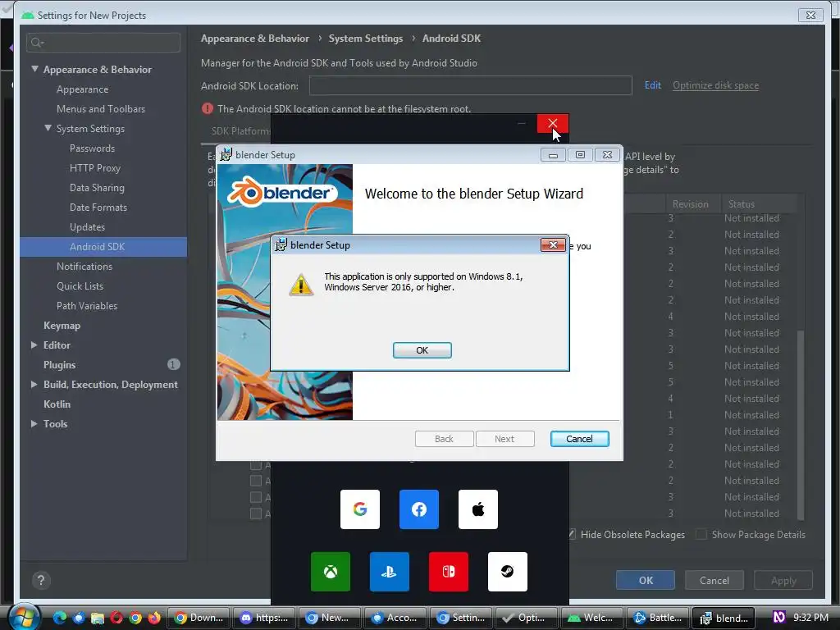Viewport: 840px width, 630px height.
Task: Launch Firefox from the taskbar quick launch
Action: pyautogui.click(x=154, y=618)
